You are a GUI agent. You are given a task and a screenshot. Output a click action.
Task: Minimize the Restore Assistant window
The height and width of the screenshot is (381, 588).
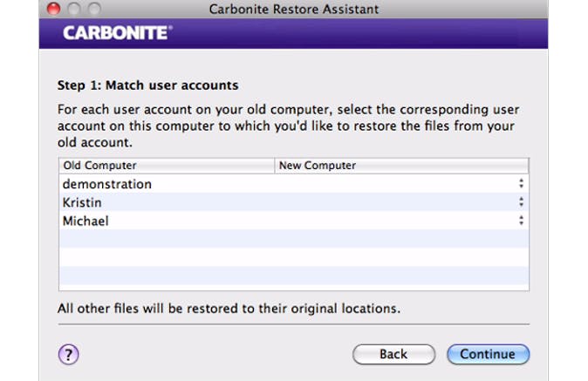pos(71,10)
